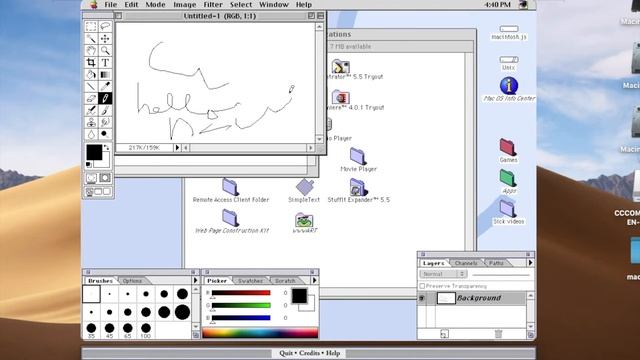Click the Layers panel trash icon
640x360 pixels.
pos(498,334)
